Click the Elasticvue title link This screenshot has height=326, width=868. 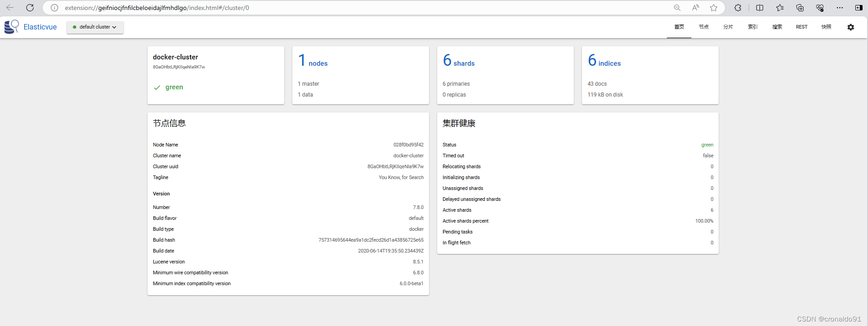click(40, 27)
